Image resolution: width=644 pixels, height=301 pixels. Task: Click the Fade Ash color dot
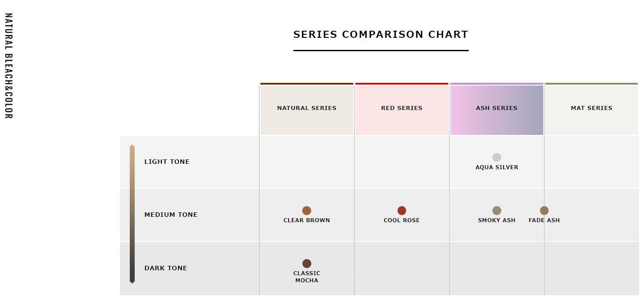coord(544,211)
